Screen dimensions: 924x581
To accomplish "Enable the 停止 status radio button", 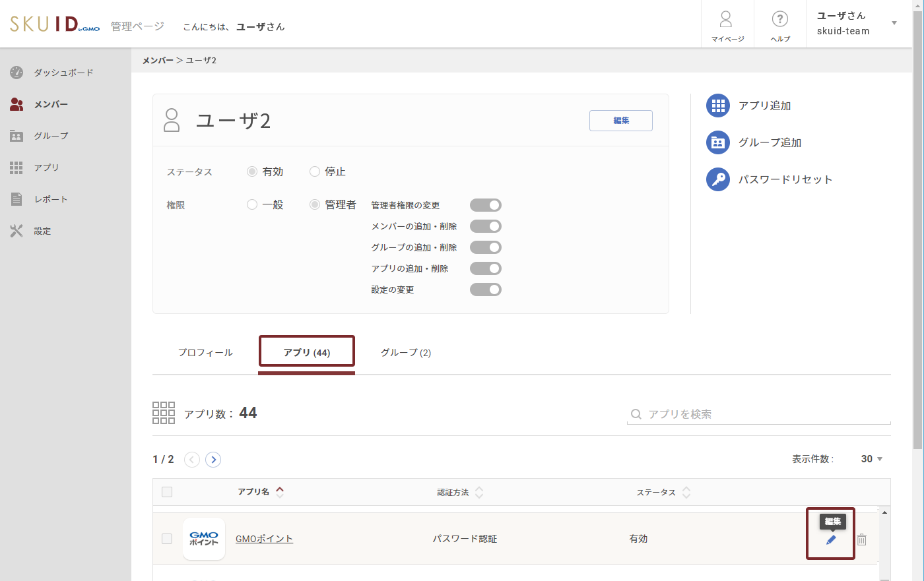I will pos(315,171).
